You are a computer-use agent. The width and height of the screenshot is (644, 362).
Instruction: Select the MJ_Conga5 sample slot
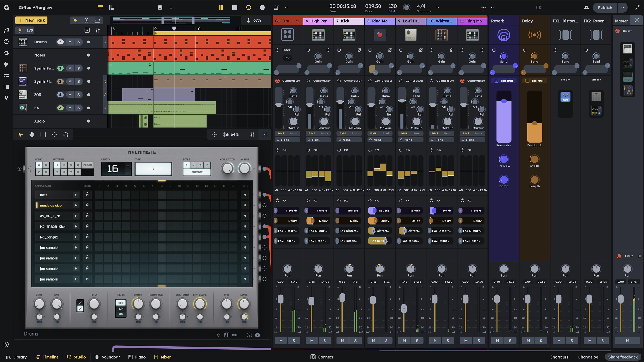tap(53, 237)
